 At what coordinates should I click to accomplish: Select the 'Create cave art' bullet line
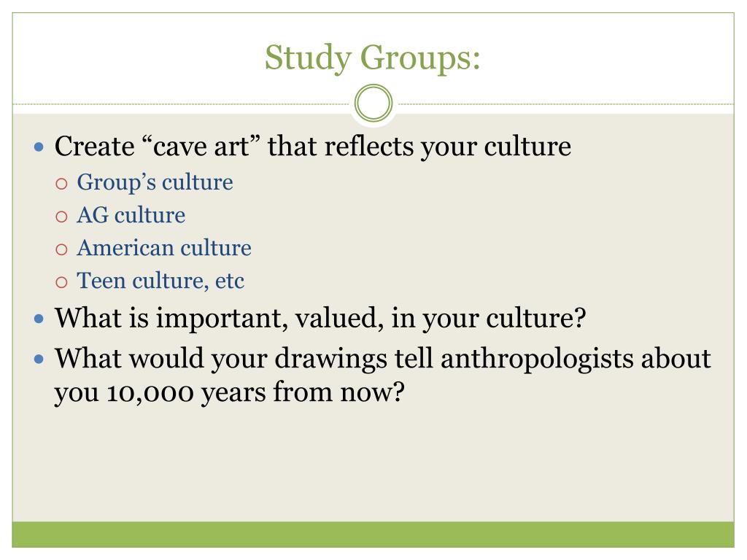pos(312,146)
